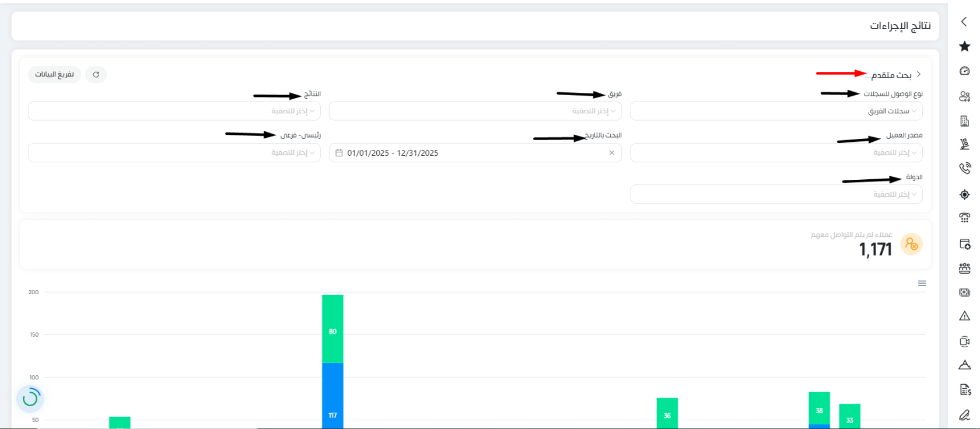This screenshot has height=429, width=980.
Task: Open the النتائج results filter dropdown
Action: coord(174,111)
